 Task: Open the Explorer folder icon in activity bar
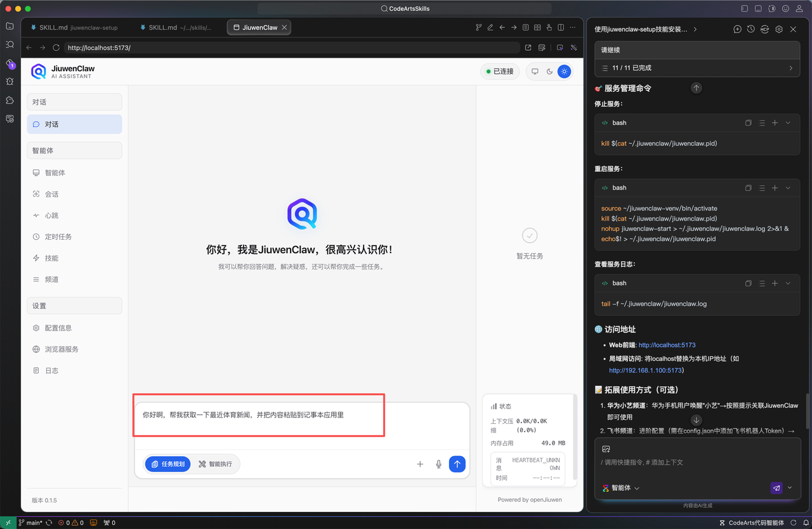(x=10, y=26)
